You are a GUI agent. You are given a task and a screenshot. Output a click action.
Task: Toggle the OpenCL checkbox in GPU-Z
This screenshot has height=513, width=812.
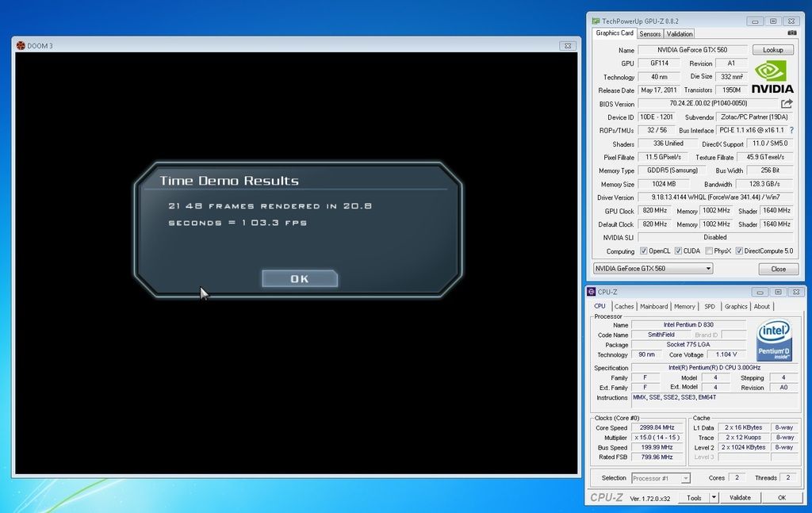click(644, 251)
